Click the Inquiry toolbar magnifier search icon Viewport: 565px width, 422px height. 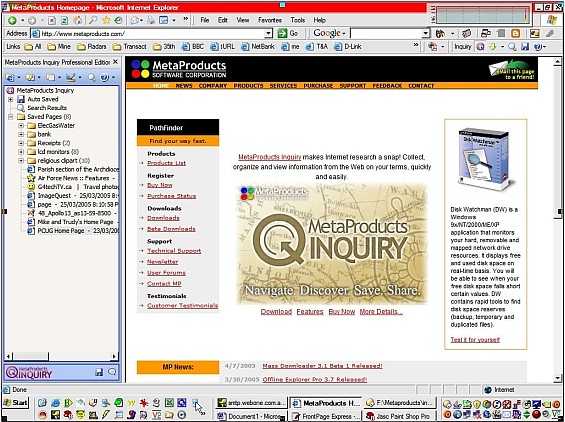(x=512, y=46)
